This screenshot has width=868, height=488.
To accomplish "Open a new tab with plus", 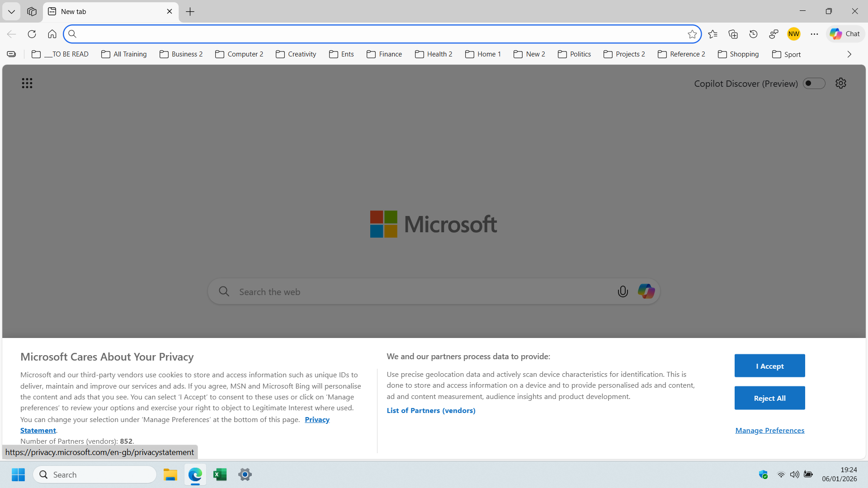I will click(x=190, y=12).
